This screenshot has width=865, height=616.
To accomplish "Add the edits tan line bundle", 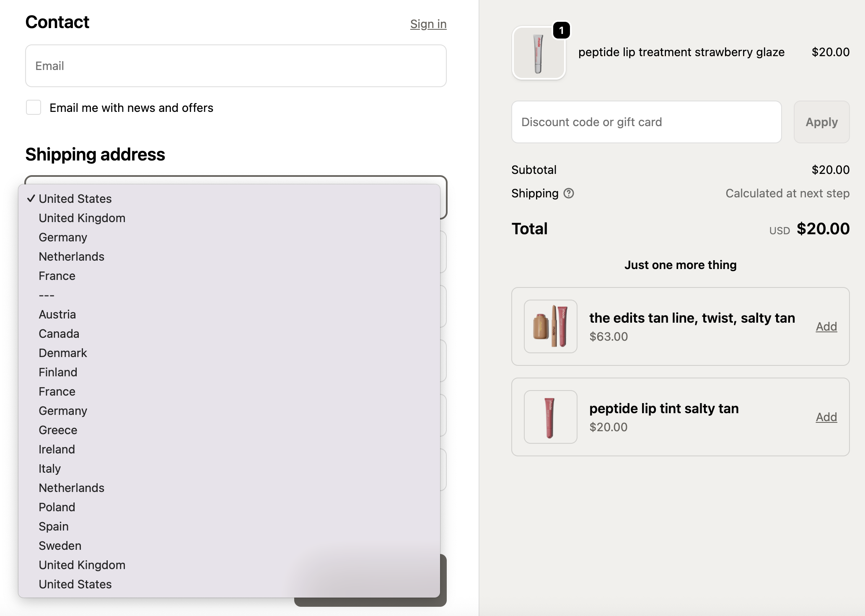I will point(826,326).
